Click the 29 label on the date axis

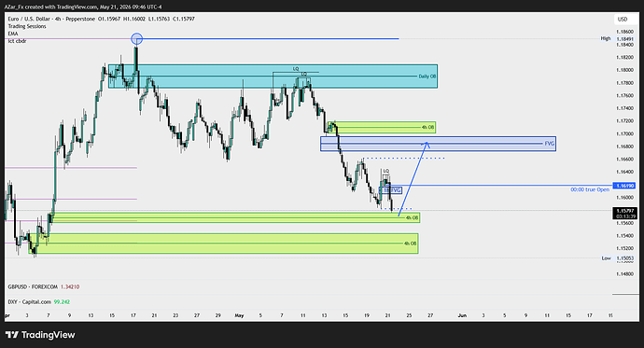(218, 315)
